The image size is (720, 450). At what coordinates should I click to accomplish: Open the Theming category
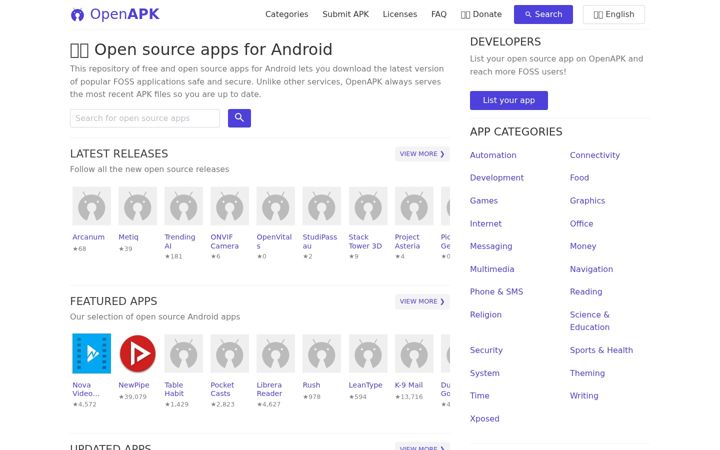click(x=587, y=373)
